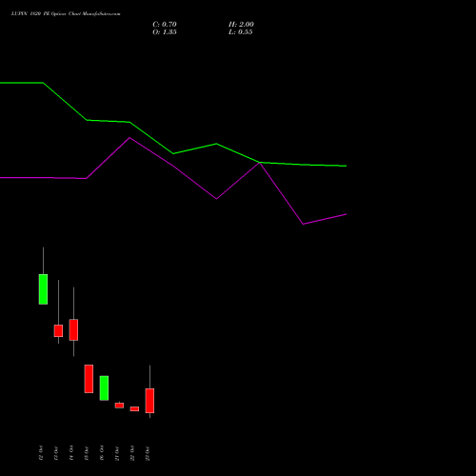Click the green 12 Oct candlestick

click(x=43, y=289)
